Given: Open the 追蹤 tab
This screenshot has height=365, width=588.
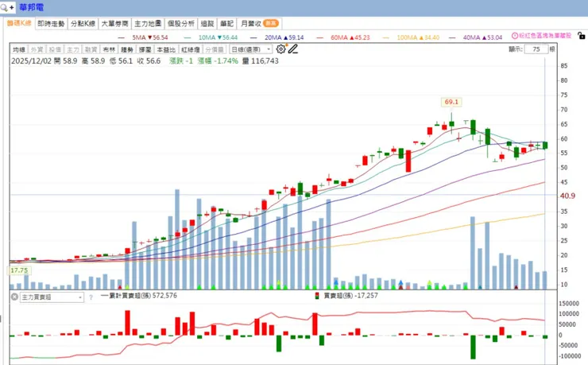Looking at the screenshot, I should coord(207,24).
